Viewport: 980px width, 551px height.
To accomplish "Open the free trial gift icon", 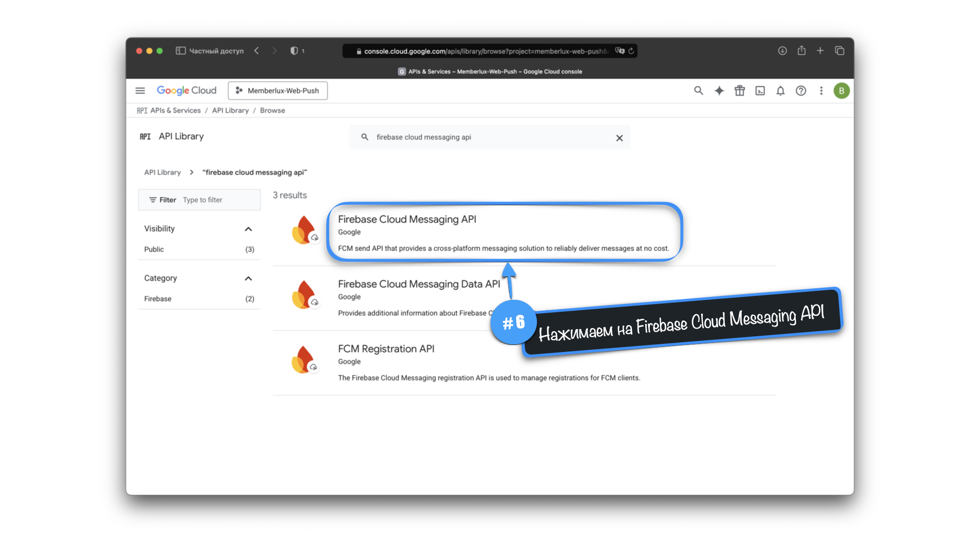I will (740, 91).
